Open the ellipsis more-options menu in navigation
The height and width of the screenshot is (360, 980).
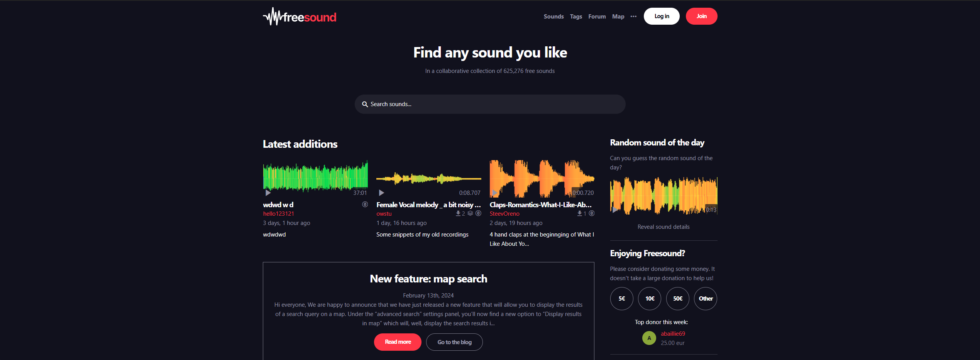pos(633,16)
